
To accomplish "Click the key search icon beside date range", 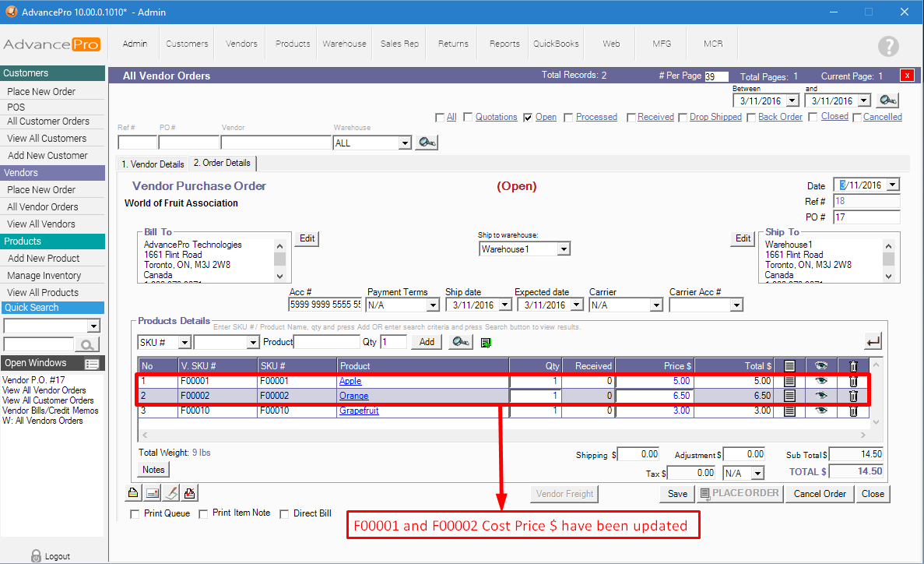I will 887,100.
